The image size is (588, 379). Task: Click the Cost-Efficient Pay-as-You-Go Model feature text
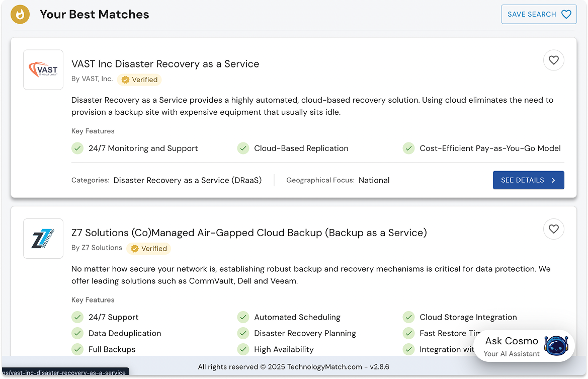490,148
